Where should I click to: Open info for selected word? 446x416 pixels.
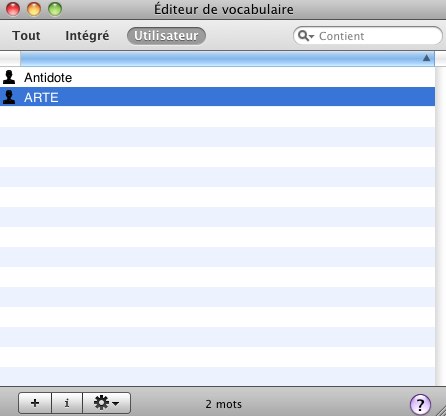pos(67,403)
